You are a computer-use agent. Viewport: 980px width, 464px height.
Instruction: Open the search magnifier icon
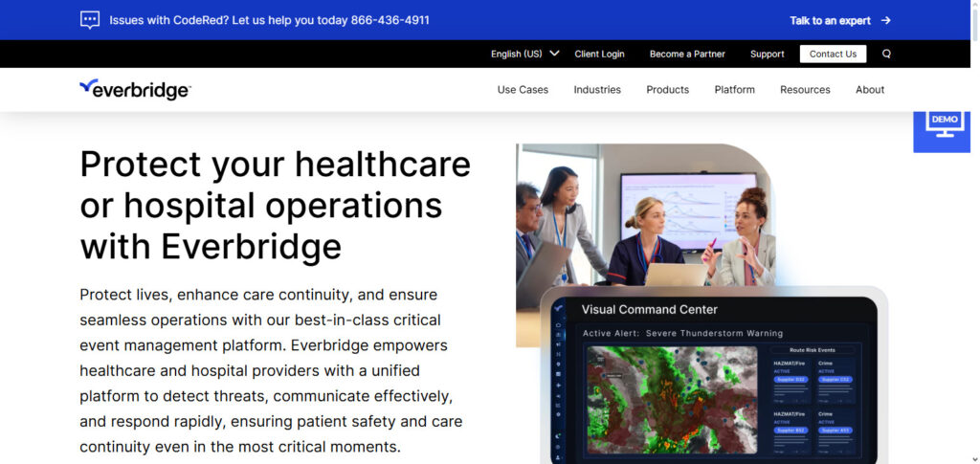(x=886, y=54)
